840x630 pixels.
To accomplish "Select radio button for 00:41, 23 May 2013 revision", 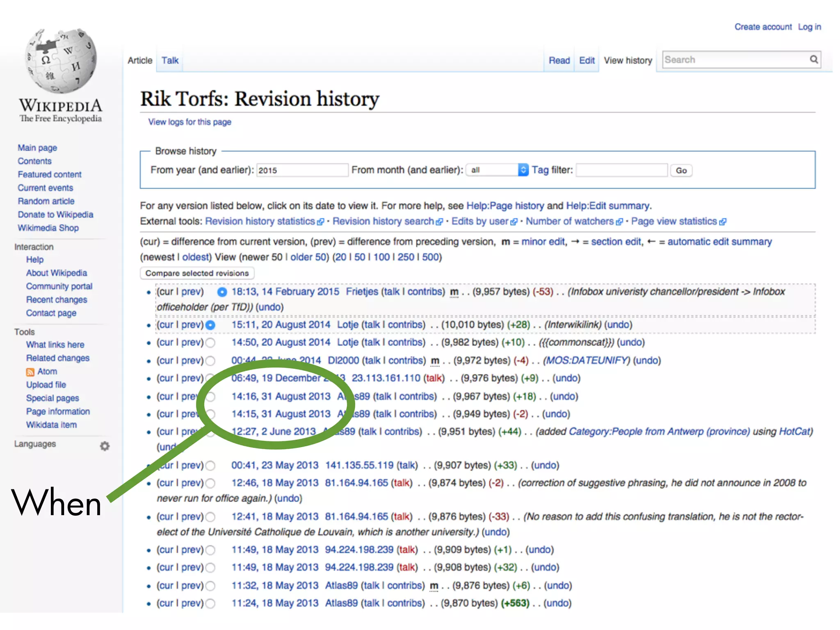I will point(210,466).
